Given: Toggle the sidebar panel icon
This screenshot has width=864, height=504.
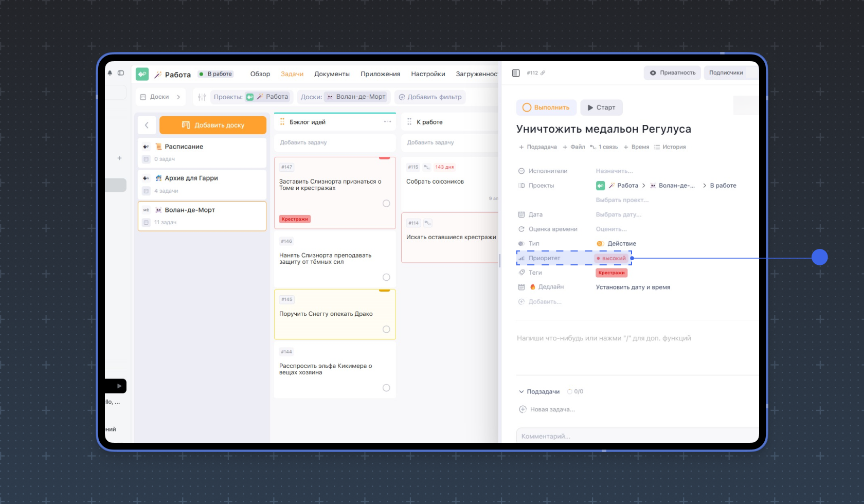Looking at the screenshot, I should pos(121,73).
